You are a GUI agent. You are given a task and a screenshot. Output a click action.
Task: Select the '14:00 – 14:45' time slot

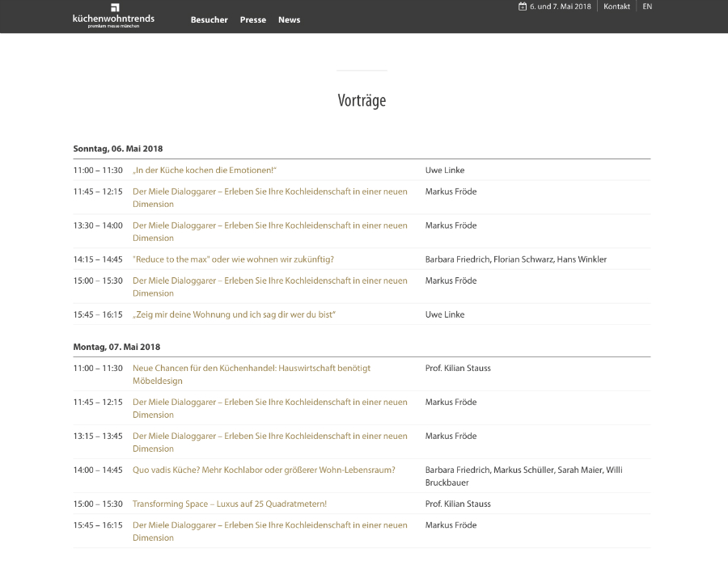coord(98,470)
